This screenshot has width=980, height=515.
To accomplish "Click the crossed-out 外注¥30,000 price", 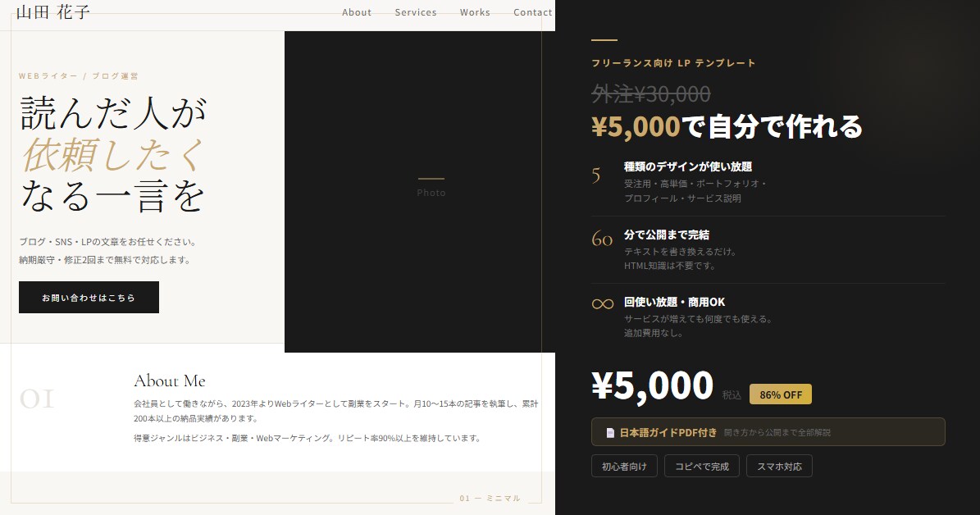I will 650,93.
